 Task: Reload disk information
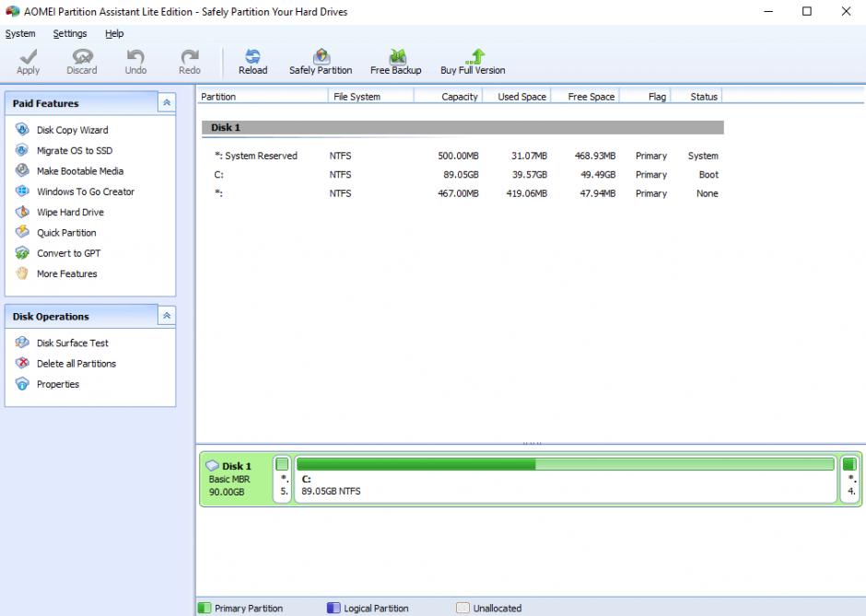[253, 62]
